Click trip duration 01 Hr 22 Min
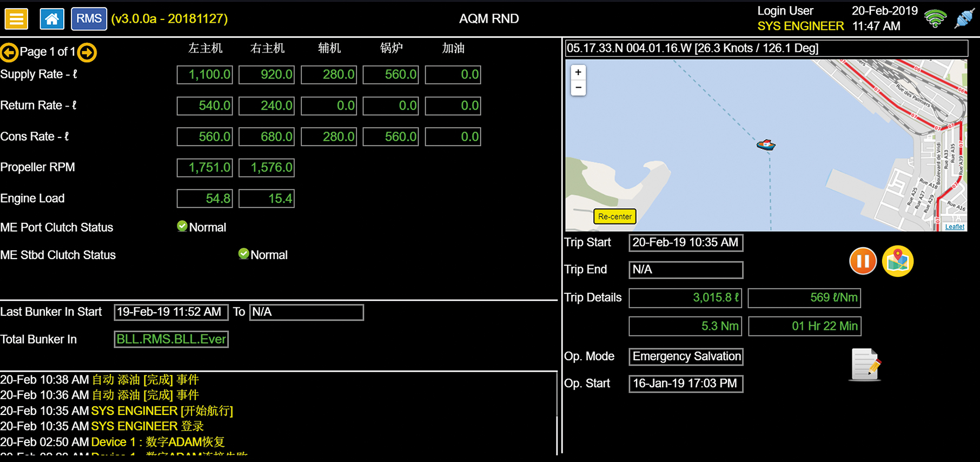 pos(804,326)
